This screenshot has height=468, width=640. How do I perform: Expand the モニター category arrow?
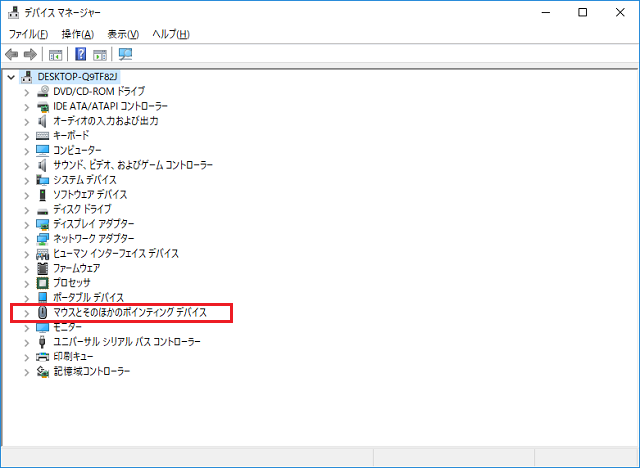tap(27, 328)
